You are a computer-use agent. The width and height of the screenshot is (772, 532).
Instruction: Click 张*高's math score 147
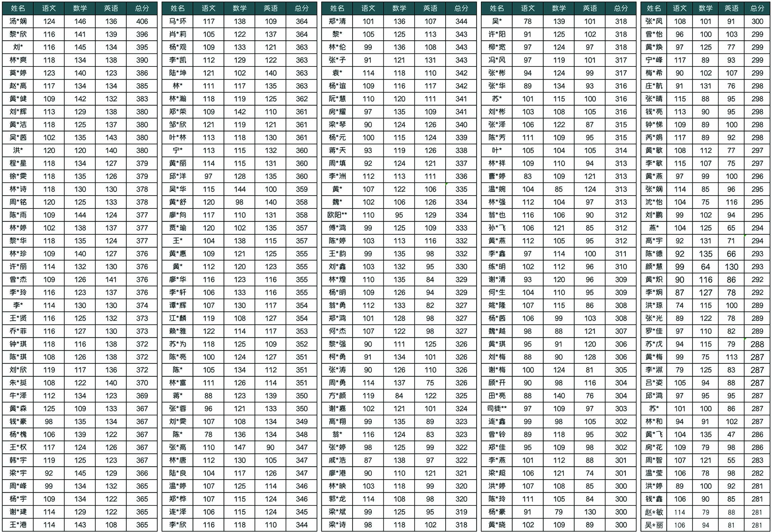[240, 447]
